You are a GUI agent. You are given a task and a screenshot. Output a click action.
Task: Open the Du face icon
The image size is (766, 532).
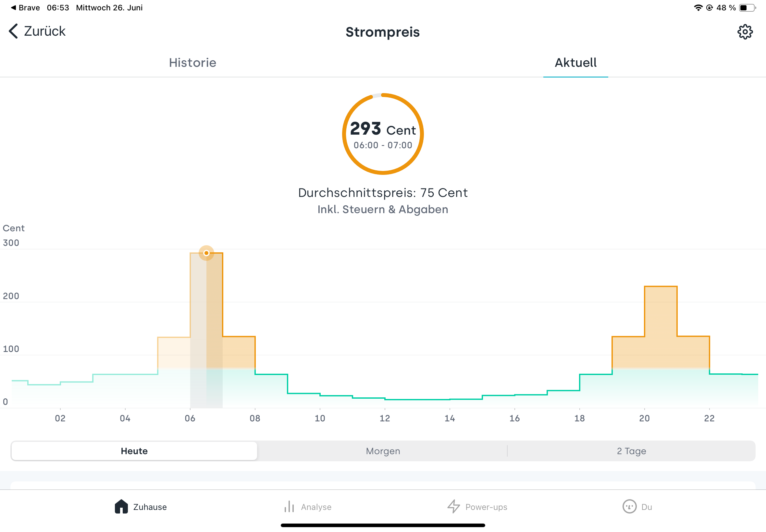click(x=629, y=507)
